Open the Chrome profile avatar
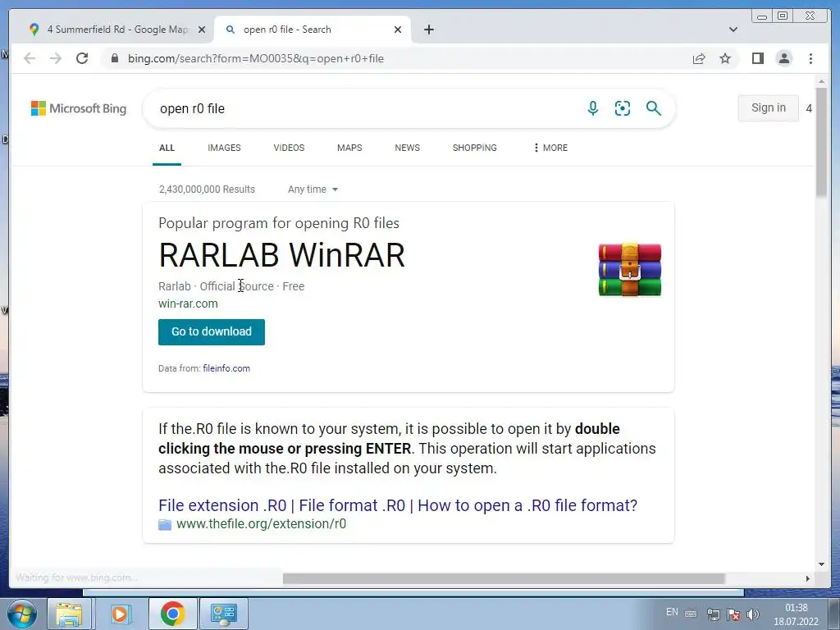The image size is (840, 630). (x=783, y=58)
